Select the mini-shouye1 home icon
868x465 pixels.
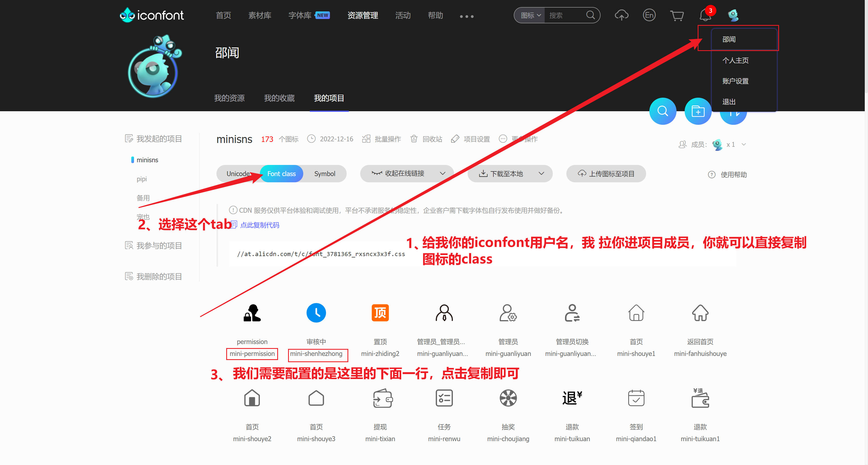coord(636,313)
